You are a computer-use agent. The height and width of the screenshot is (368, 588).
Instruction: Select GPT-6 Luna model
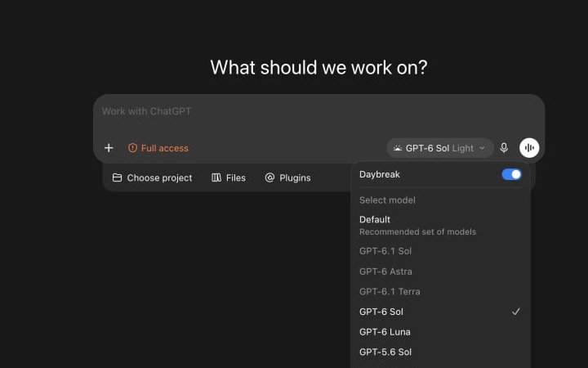(440, 332)
